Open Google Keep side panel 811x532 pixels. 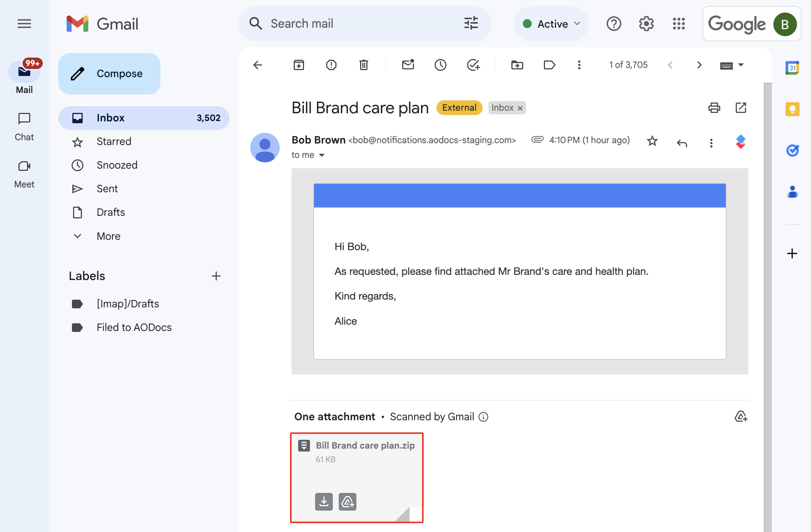pyautogui.click(x=792, y=109)
